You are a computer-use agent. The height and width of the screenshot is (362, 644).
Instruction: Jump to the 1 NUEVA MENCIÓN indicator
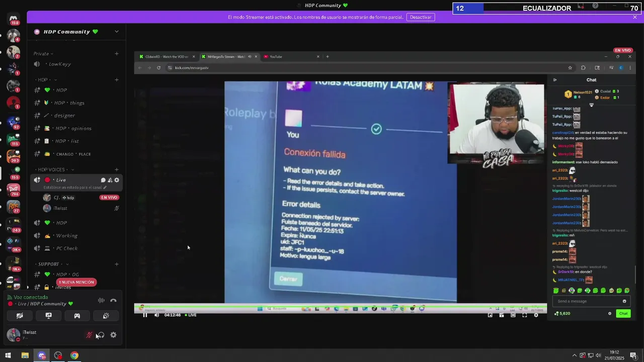(76, 282)
